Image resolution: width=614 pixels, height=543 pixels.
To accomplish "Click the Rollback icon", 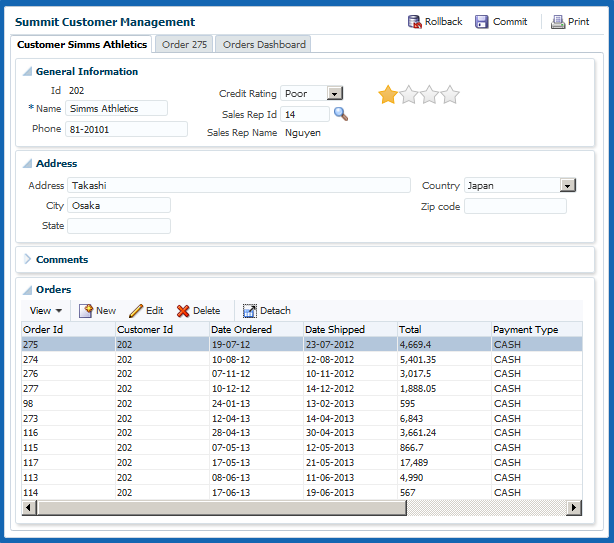I will (x=415, y=22).
